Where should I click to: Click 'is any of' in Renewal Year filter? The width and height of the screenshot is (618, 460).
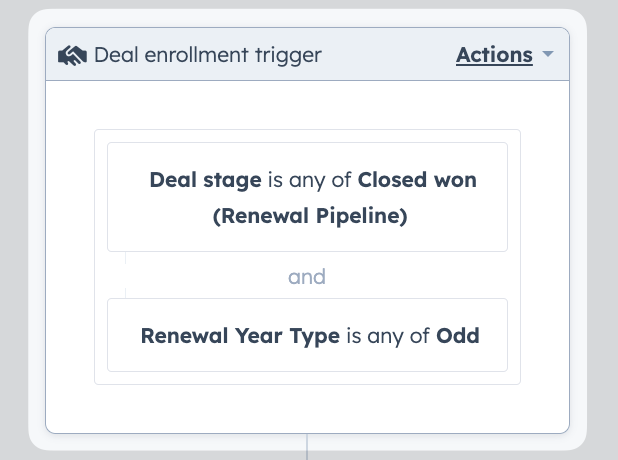pyautogui.click(x=388, y=336)
